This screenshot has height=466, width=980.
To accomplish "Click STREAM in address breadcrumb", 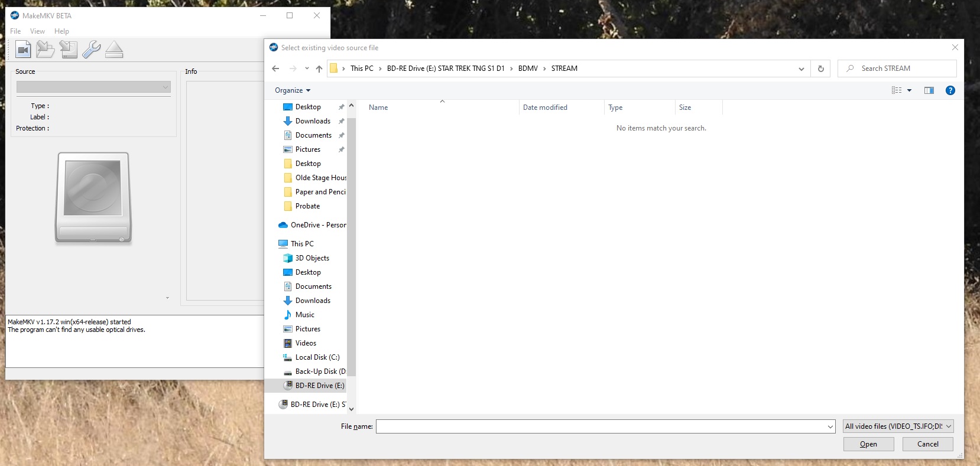I will (564, 69).
